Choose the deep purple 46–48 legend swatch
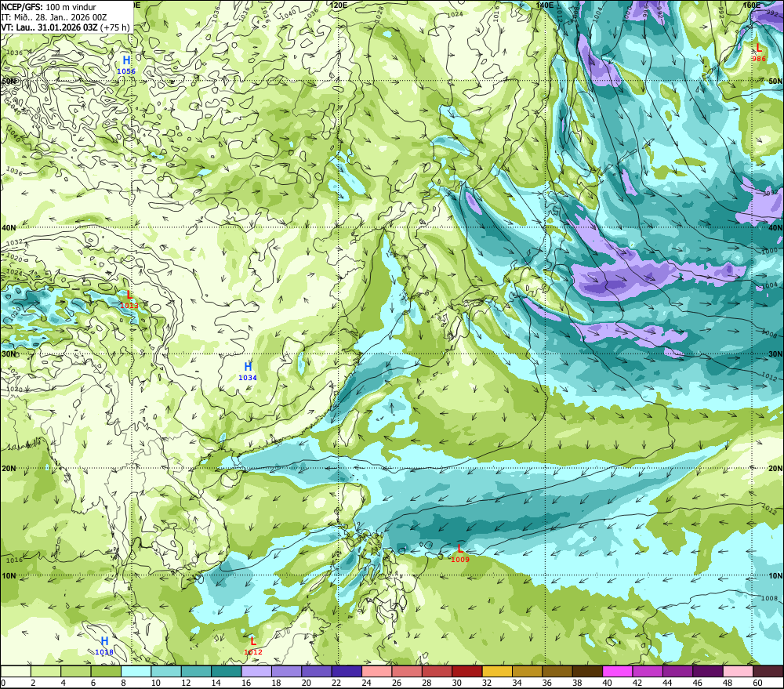 [707, 672]
